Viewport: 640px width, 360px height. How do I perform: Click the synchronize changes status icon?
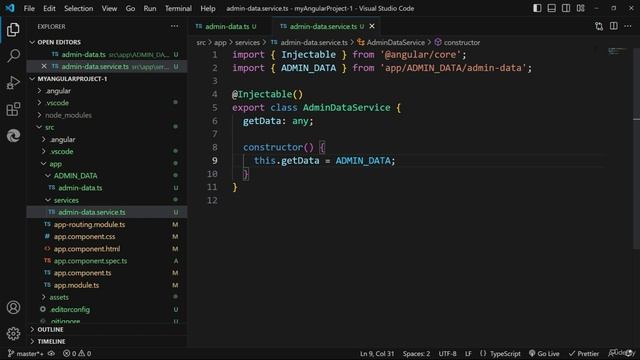click(51, 353)
